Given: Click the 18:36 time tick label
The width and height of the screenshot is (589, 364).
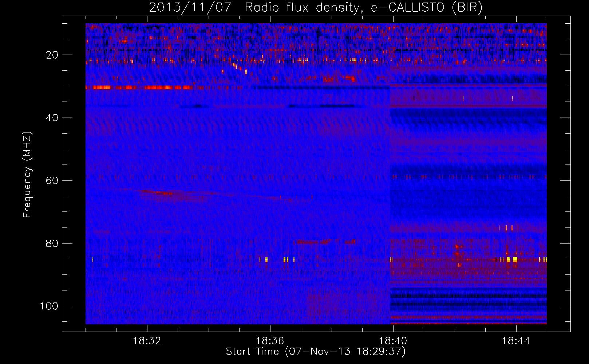Looking at the screenshot, I should click(x=270, y=341).
